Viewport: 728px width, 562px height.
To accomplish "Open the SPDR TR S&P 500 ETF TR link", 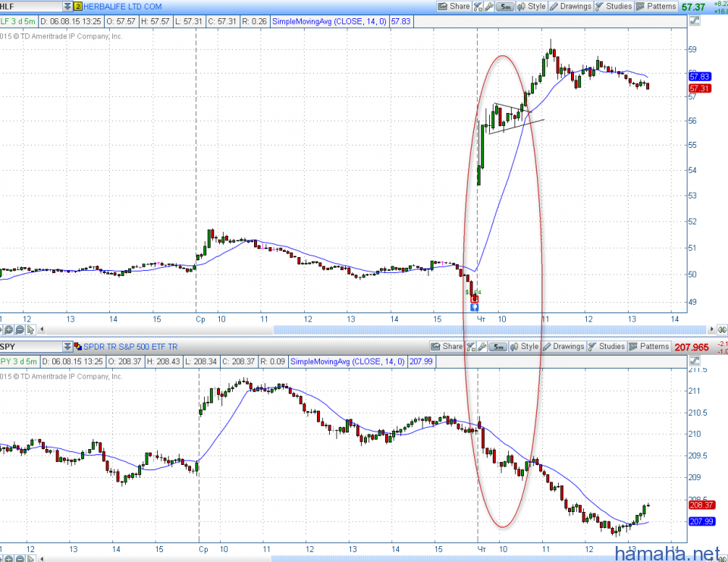I will coord(130,347).
